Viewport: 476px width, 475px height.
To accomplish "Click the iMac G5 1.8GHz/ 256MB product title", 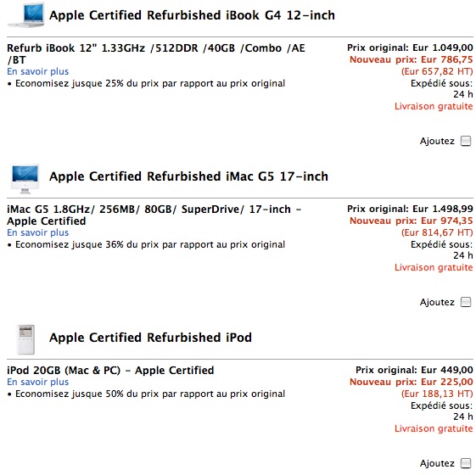I will (x=154, y=215).
